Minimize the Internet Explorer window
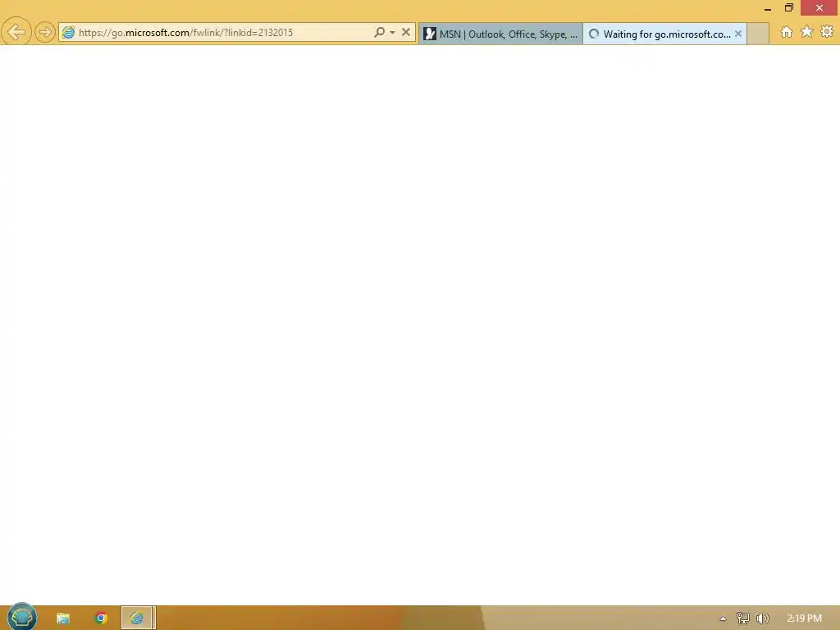Screen dimensions: 840x630 [x=768, y=8]
